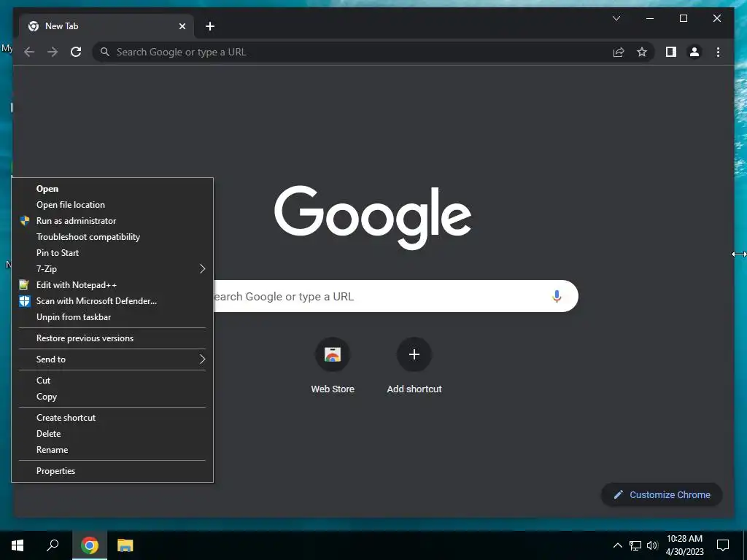Viewport: 747px width, 560px height.
Task: Select Restore previous versions
Action: click(x=112, y=338)
